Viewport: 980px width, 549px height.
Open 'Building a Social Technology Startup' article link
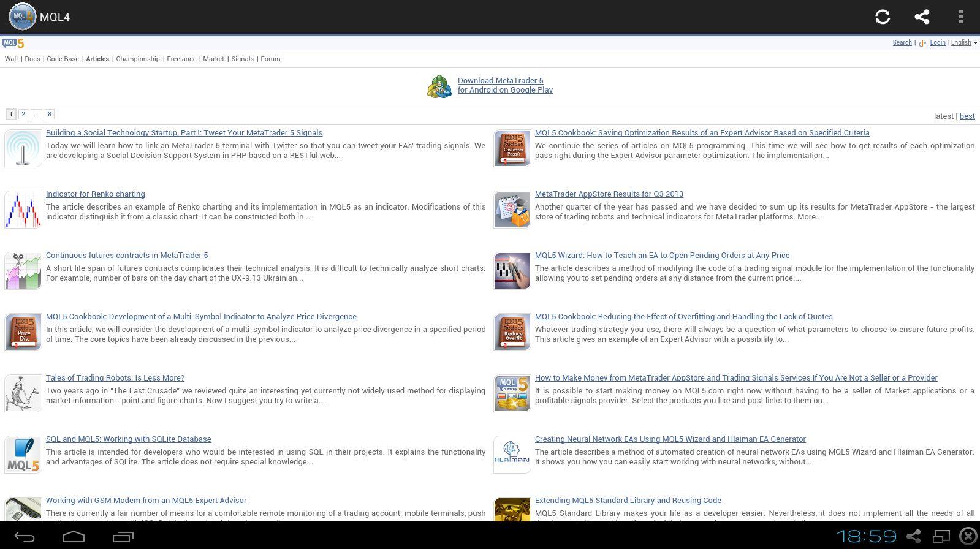tap(184, 132)
